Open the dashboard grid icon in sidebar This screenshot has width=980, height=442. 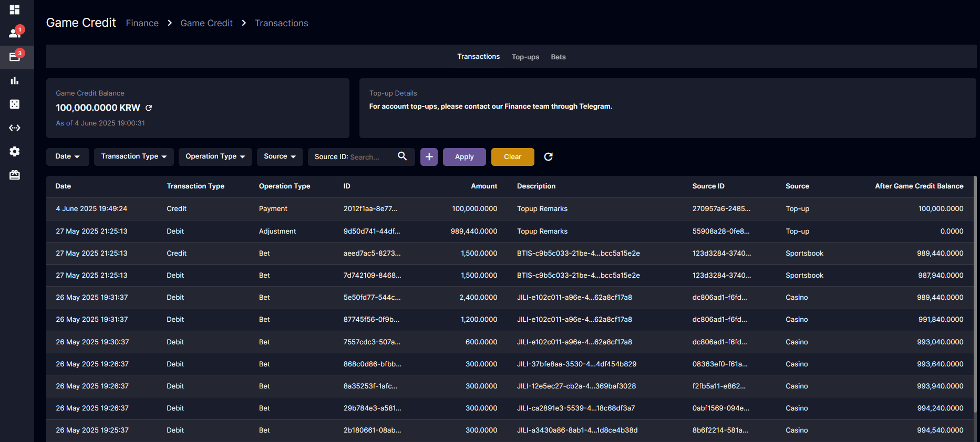(x=15, y=9)
